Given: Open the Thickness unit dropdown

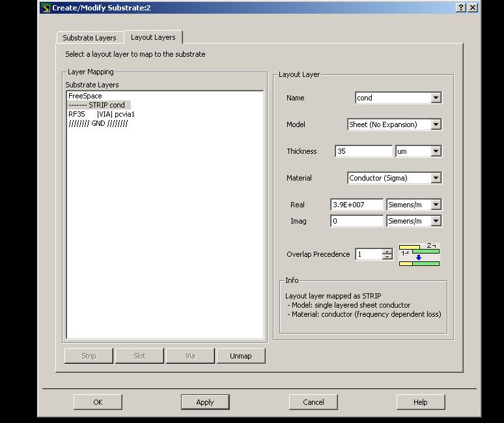Looking at the screenshot, I should click(x=436, y=151).
